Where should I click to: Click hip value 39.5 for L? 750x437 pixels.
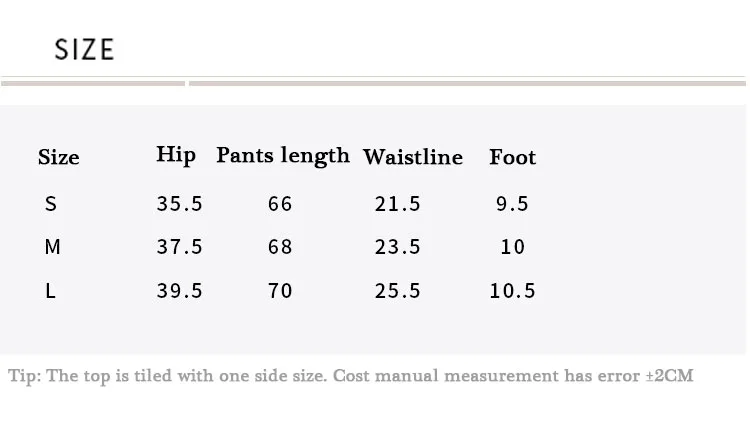[179, 291]
